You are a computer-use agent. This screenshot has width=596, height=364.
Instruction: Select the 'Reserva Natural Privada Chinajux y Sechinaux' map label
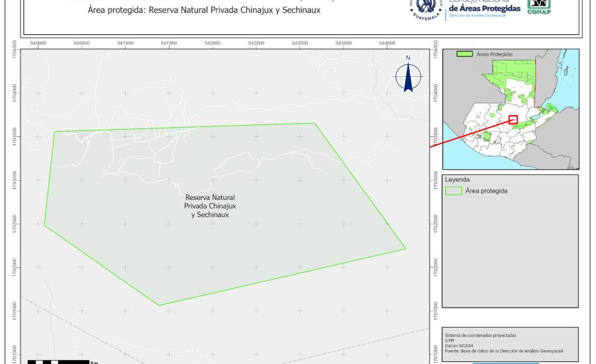pyautogui.click(x=210, y=206)
